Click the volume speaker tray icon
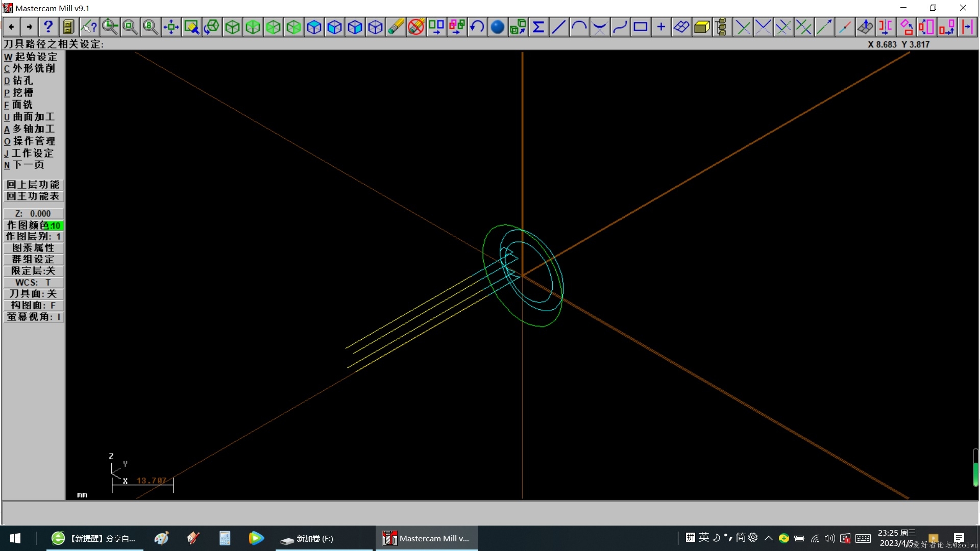Image resolution: width=980 pixels, height=551 pixels. pyautogui.click(x=829, y=538)
